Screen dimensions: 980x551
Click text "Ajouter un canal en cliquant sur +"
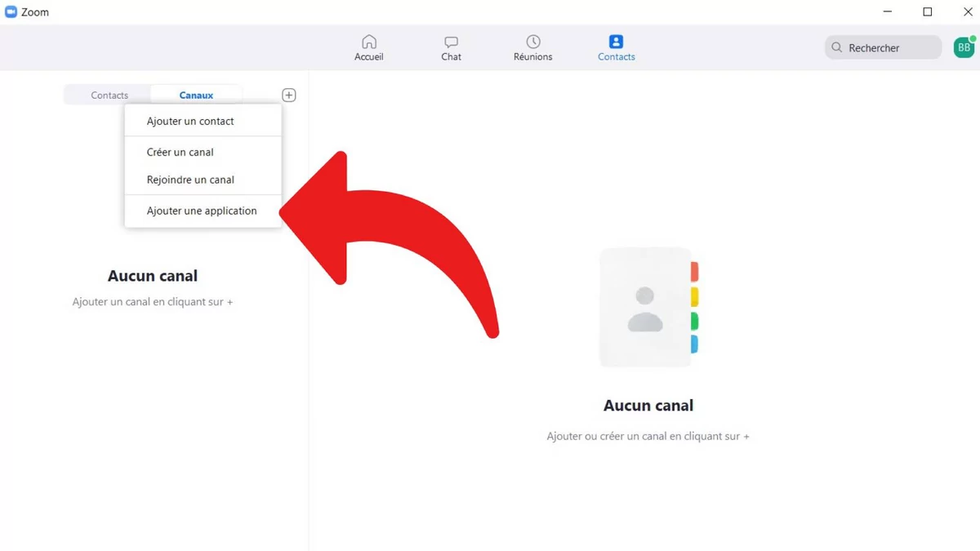coord(153,302)
